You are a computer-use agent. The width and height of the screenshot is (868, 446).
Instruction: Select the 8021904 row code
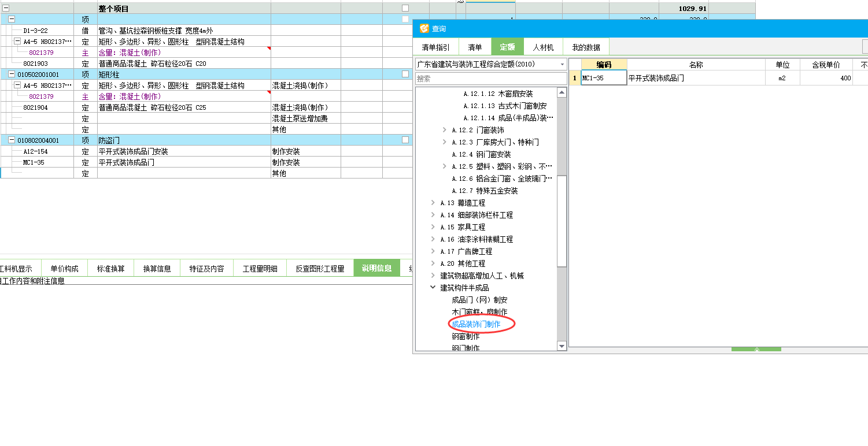pyautogui.click(x=35, y=107)
